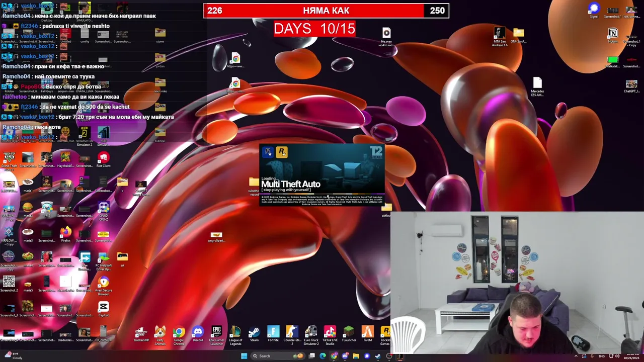Viewport: 644px width, 362px height.
Task: Launch Party Animals from the desktop
Action: (160, 335)
